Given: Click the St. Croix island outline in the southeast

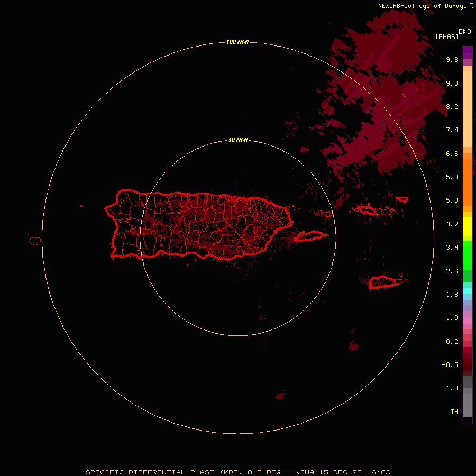Looking at the screenshot, I should [382, 282].
